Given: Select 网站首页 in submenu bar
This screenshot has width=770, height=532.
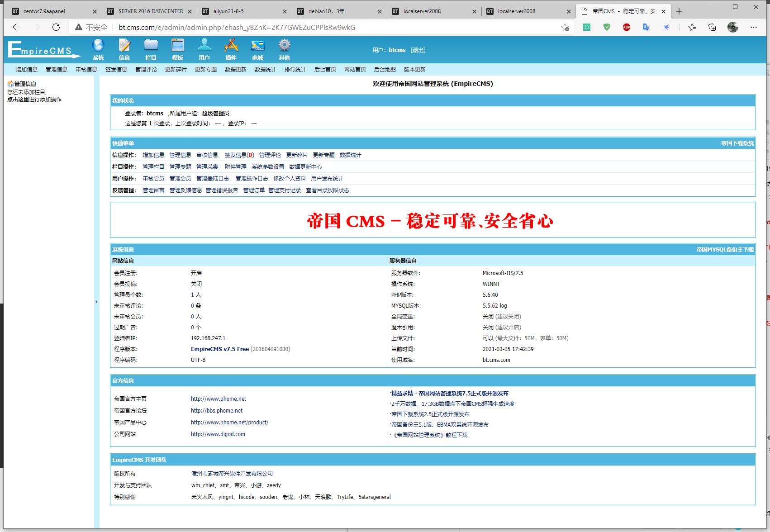Looking at the screenshot, I should (x=355, y=69).
